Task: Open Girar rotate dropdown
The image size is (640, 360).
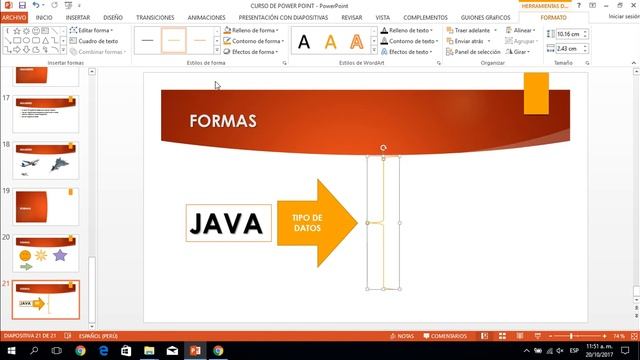Action: tap(518, 52)
